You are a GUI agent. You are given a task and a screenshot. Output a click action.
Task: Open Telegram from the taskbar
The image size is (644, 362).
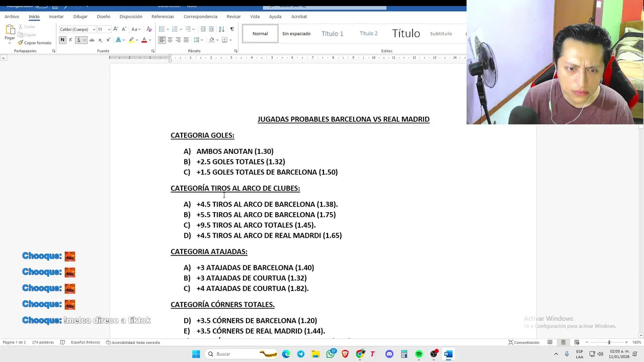point(301,354)
